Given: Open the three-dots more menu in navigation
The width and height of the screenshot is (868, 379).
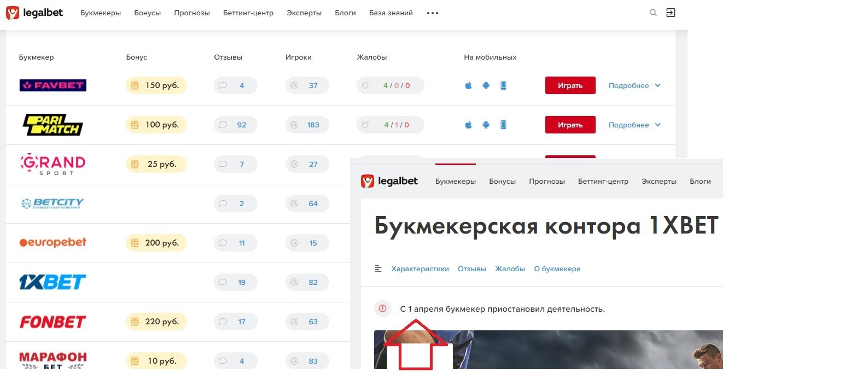Looking at the screenshot, I should pos(432,13).
